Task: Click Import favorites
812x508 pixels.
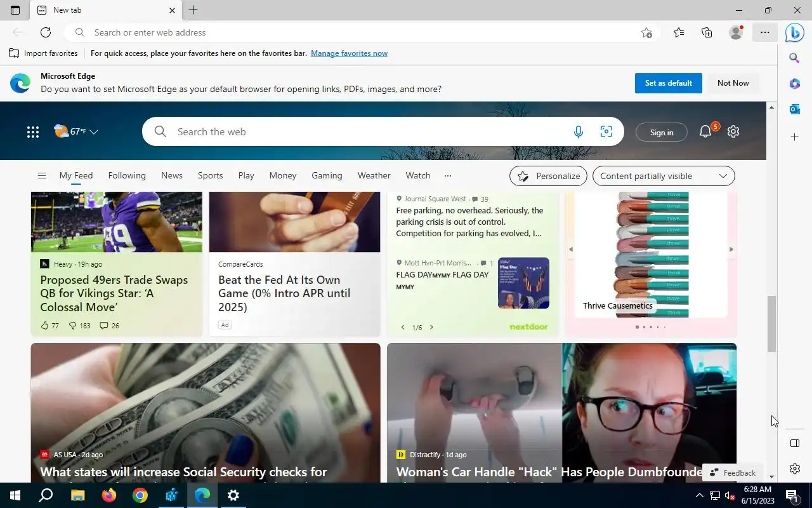Action: [43, 53]
